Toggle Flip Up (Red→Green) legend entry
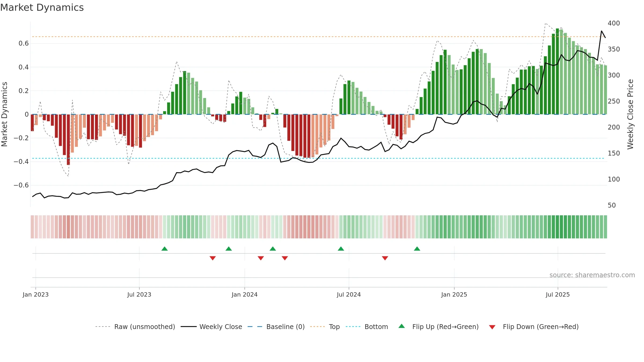The width and height of the screenshot is (644, 362). [x=438, y=327]
